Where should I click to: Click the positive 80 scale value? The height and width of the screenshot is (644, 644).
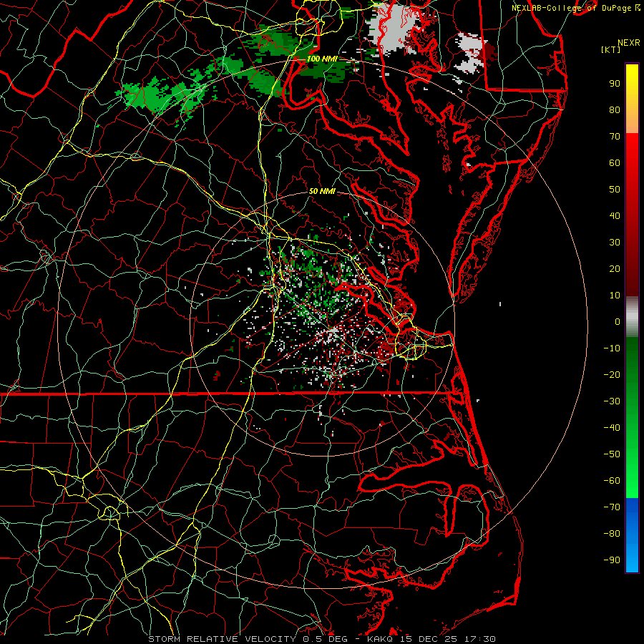[615, 109]
